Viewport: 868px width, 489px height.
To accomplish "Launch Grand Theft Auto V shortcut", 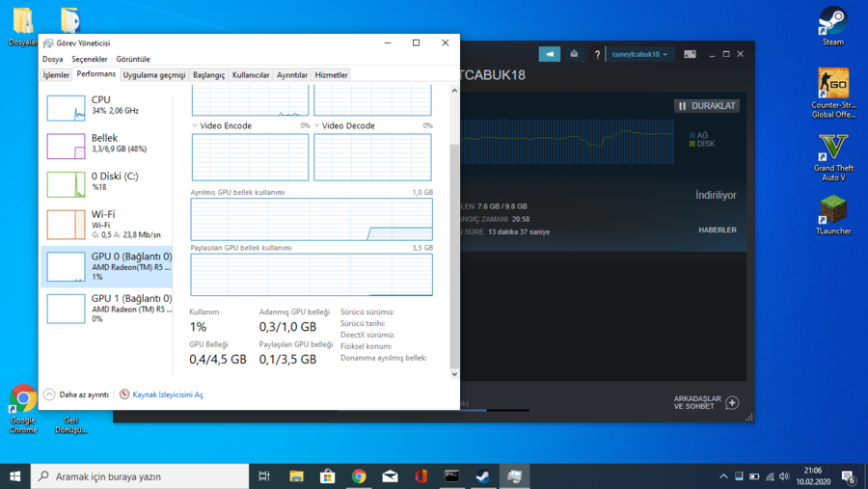I will pyautogui.click(x=833, y=157).
